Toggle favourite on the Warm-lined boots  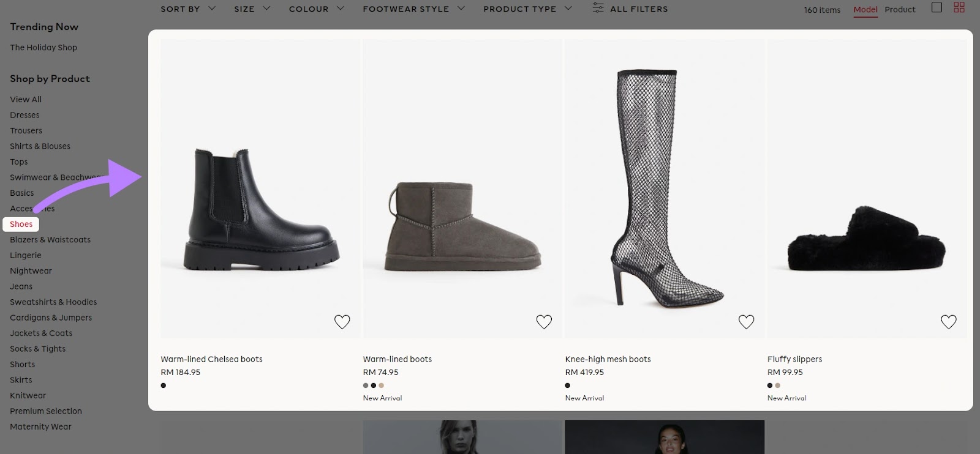tap(544, 321)
